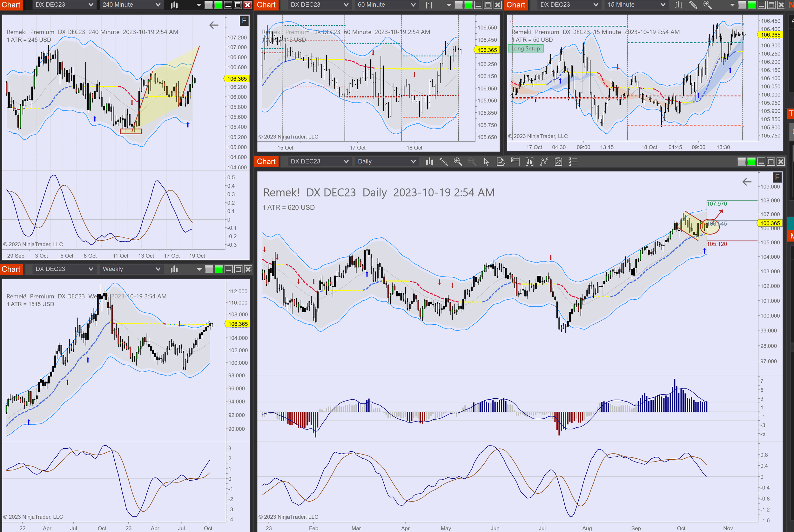Toggle gray link square on Daily chart toolbar
Image resolution: width=794 pixels, height=532 pixels.
pos(741,162)
